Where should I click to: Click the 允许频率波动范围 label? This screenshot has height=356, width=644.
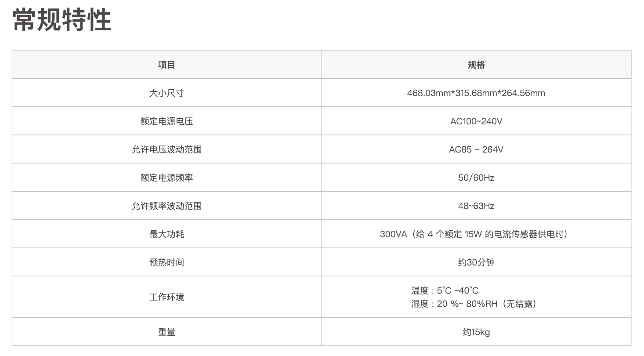166,205
